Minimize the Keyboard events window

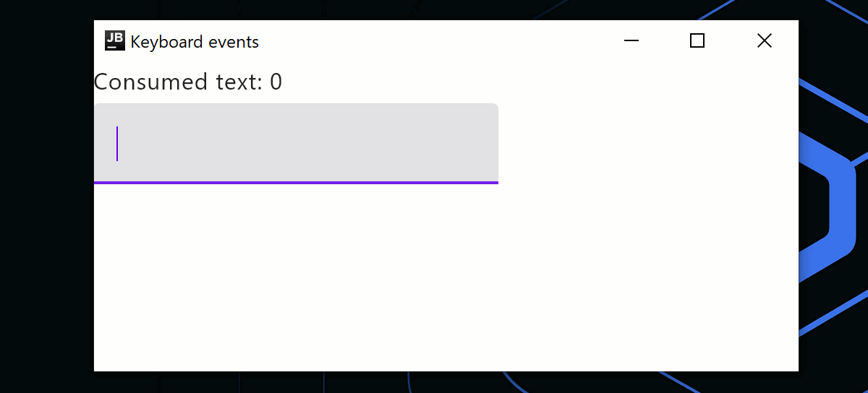631,41
